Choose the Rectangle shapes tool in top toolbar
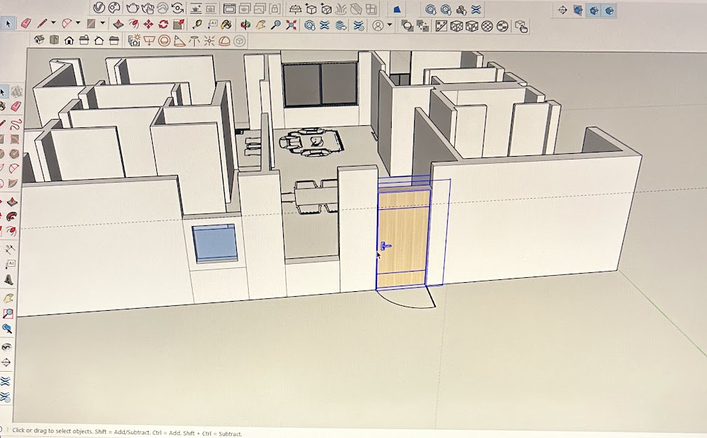 pos(91,23)
